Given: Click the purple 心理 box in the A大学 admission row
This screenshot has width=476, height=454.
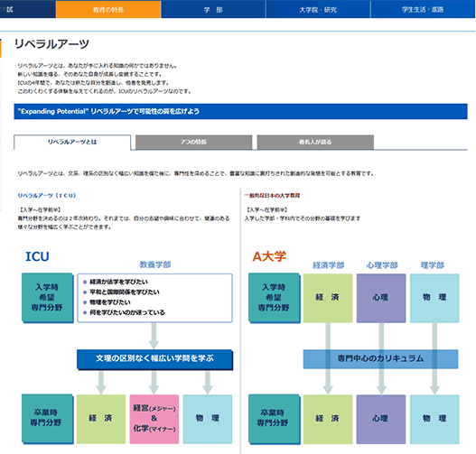Looking at the screenshot, I should pyautogui.click(x=381, y=298).
